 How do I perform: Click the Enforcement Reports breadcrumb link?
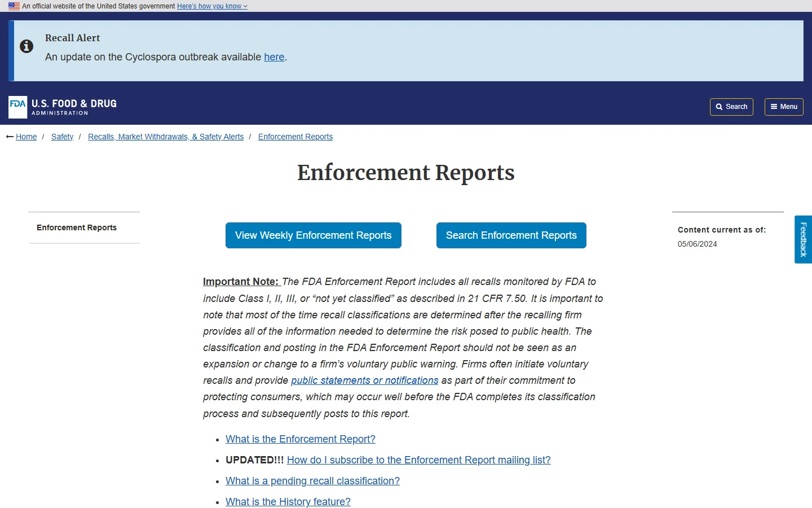[x=295, y=137]
